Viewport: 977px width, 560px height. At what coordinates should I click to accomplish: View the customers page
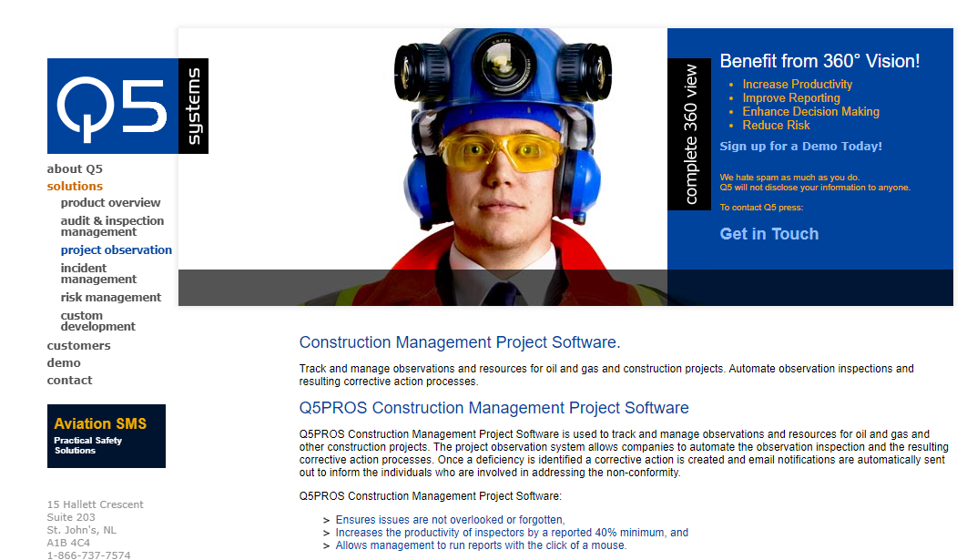(78, 346)
